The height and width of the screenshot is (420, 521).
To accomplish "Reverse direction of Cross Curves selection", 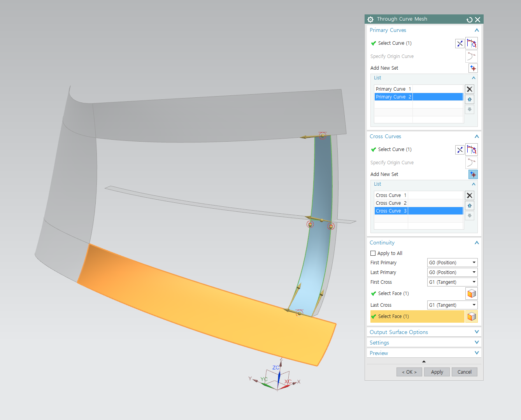I will pos(460,149).
